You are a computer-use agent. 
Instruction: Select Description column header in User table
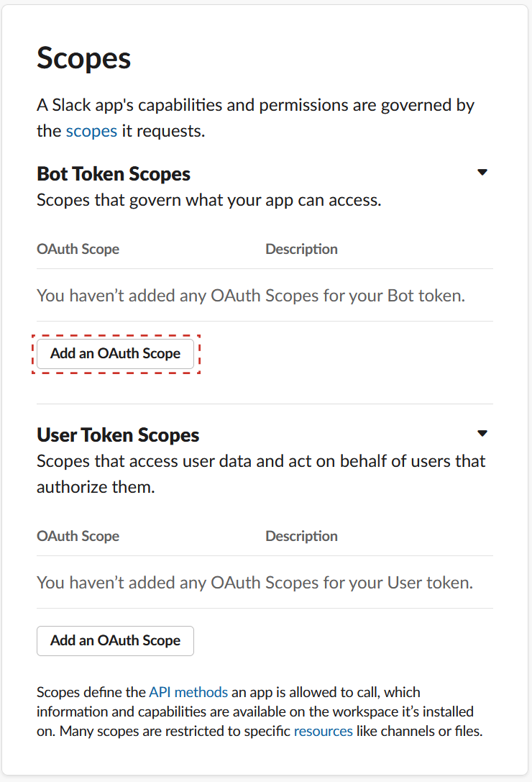click(x=302, y=536)
